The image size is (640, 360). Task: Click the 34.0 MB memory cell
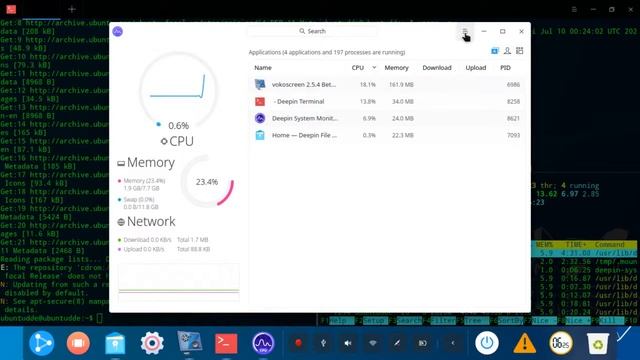(403, 101)
